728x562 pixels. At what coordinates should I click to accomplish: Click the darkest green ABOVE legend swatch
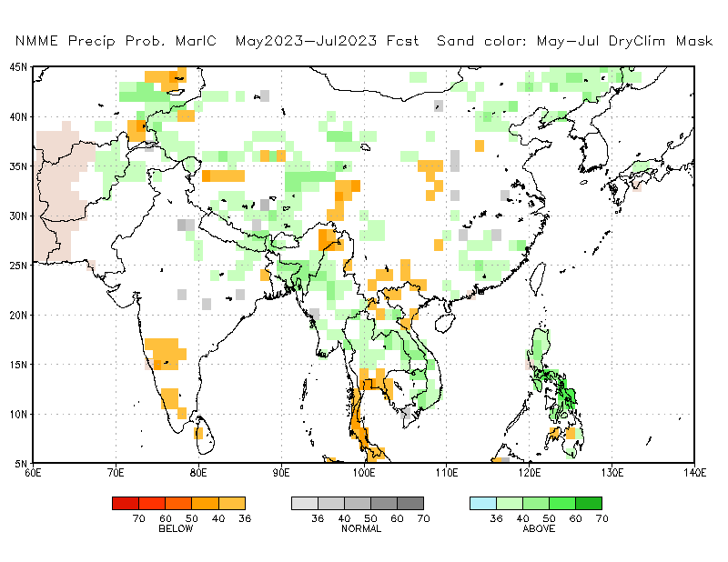589,503
